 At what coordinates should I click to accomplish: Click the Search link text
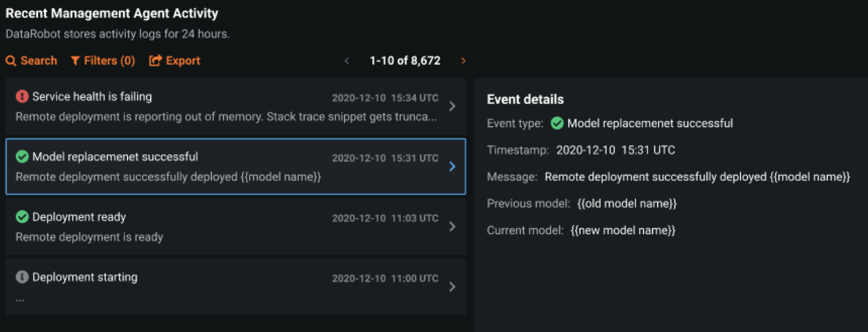click(39, 61)
